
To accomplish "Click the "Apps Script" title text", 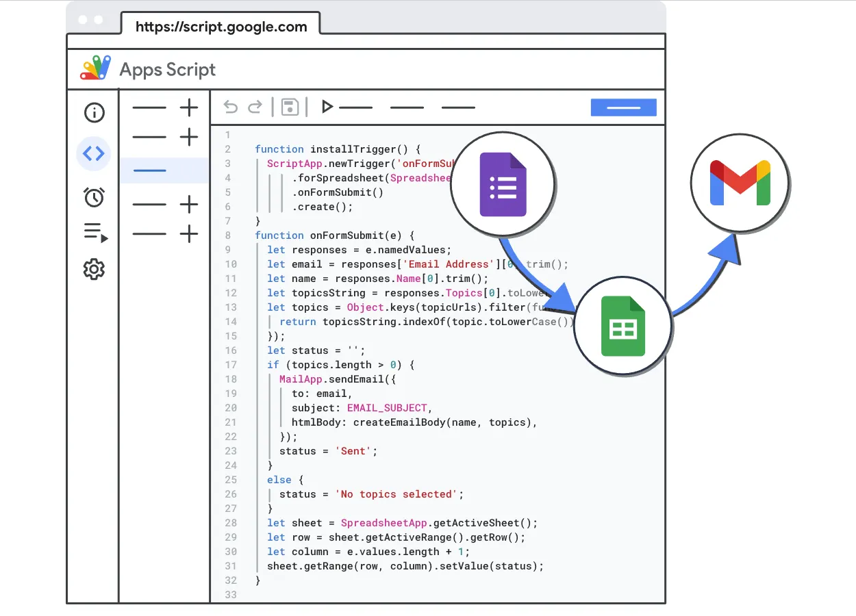I will click(x=168, y=70).
